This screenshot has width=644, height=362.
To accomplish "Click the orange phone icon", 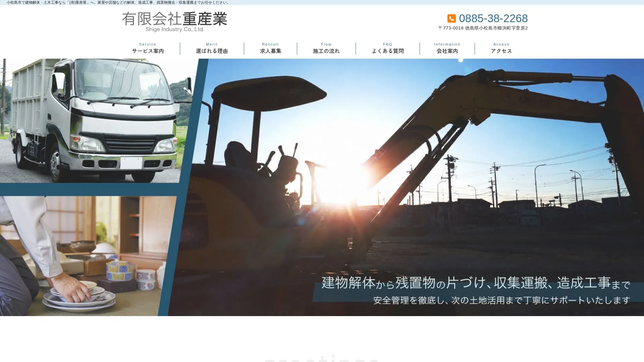I will tap(451, 18).
